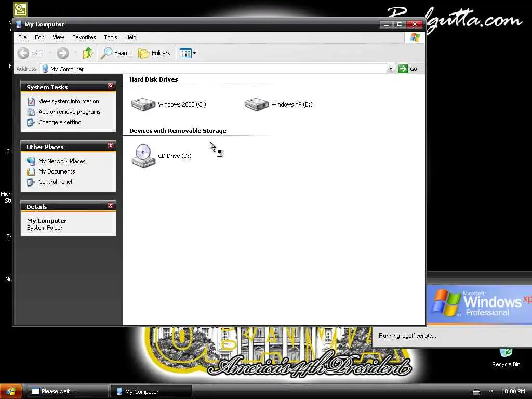Open My Documents link
This screenshot has width=532, height=399.
pos(57,171)
